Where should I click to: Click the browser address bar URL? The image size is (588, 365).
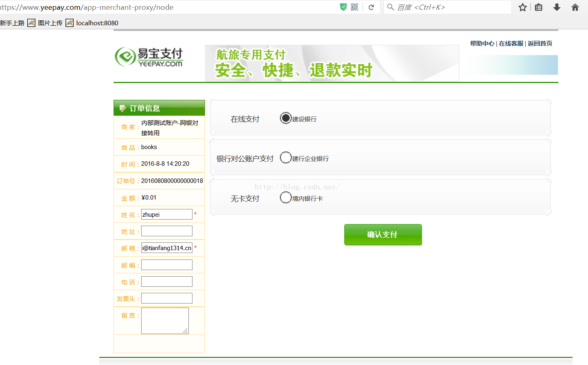(87, 7)
